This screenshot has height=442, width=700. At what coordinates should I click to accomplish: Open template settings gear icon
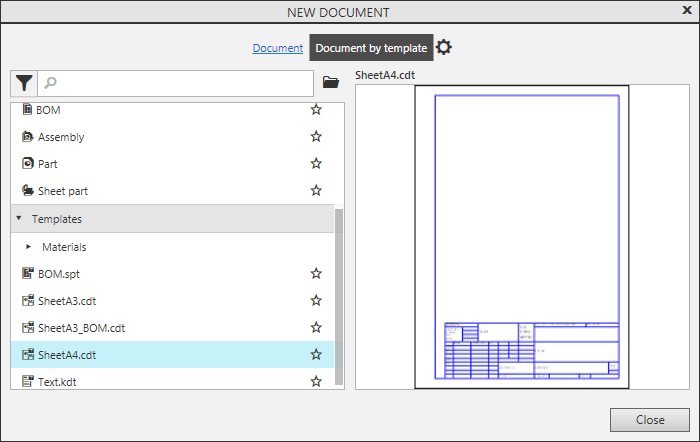point(445,48)
